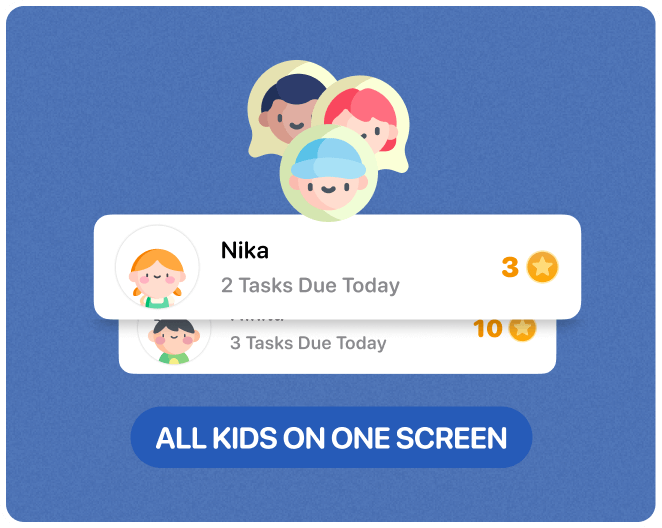The image size is (662, 528).
Task: Click the ALL KIDS ON ONE SCREEN button
Action: tap(331, 437)
